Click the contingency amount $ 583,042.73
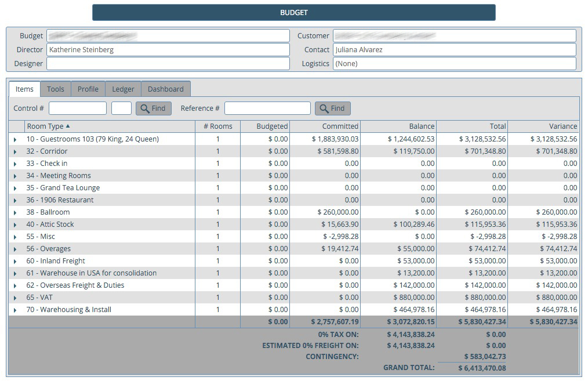Screen dimensions: 588x384 (485, 357)
